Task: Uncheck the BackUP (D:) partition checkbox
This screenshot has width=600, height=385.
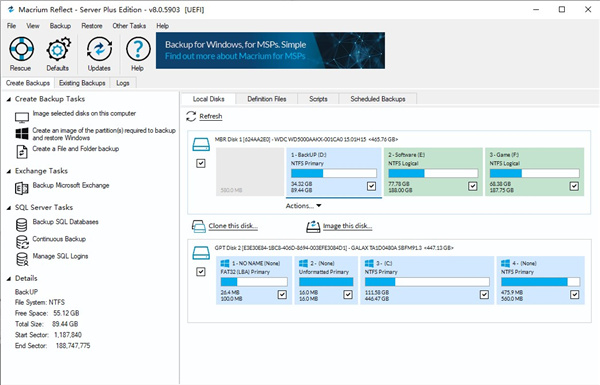Action: click(x=371, y=186)
